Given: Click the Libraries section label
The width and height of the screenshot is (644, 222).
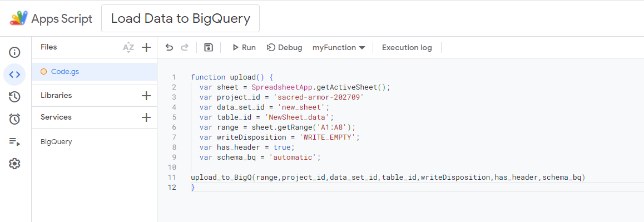Looking at the screenshot, I should tap(56, 95).
